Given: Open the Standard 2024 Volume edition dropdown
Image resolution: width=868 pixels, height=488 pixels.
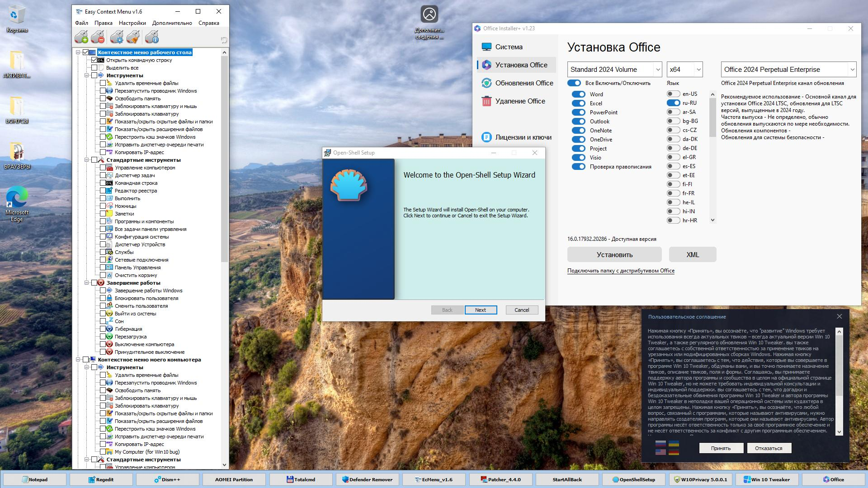Looking at the screenshot, I should coord(614,70).
